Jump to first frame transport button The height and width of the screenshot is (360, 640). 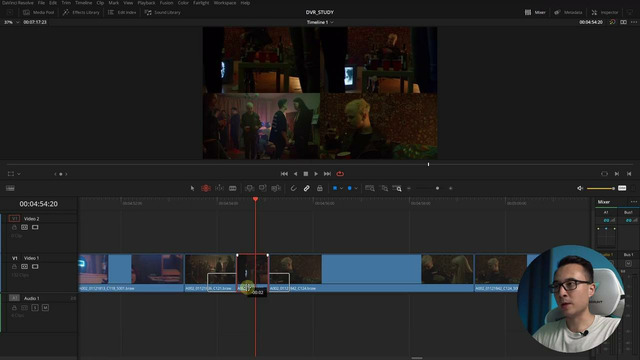284,174
